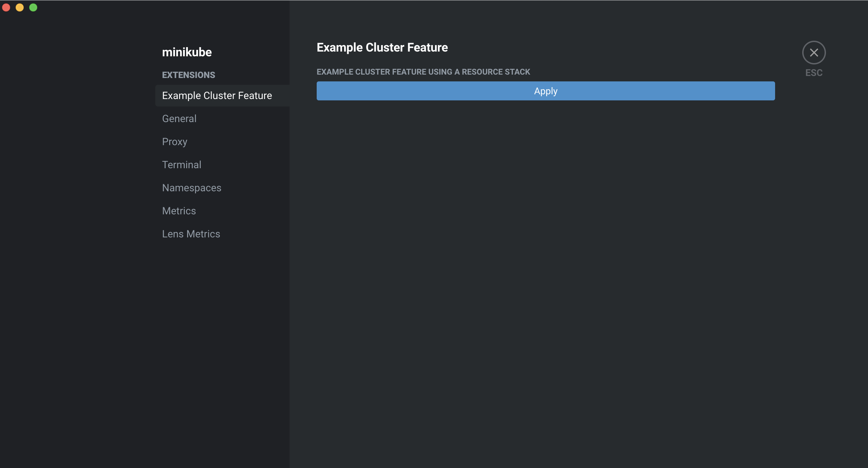The image size is (868, 468).
Task: Open the General settings section
Action: pos(179,118)
